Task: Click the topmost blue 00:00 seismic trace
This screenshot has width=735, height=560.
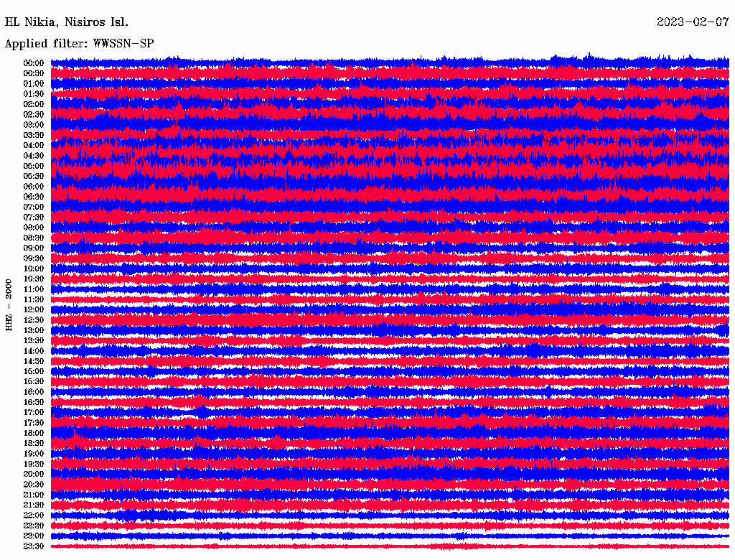Action: 390,61
